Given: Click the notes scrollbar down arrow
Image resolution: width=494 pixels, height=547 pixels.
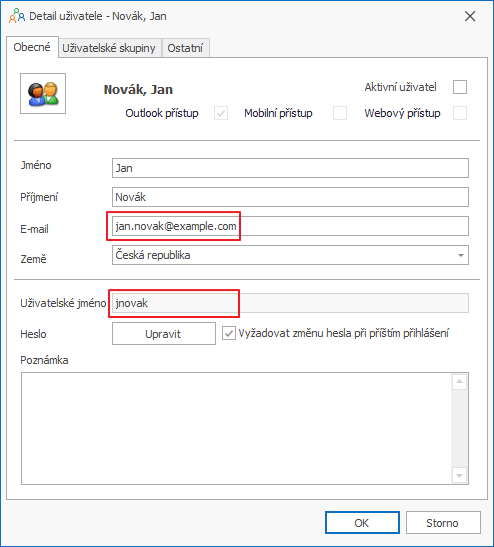Looking at the screenshot, I should coord(459,475).
